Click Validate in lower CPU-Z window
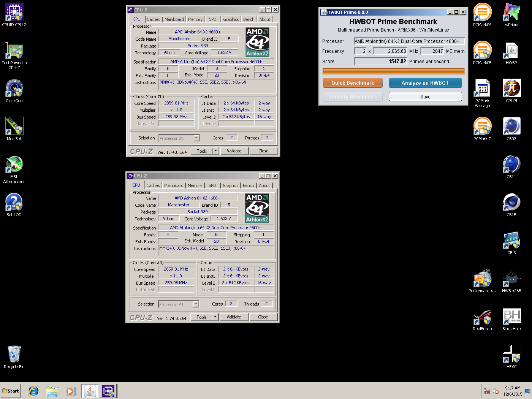Screen dimensions: 532x399 pos(234,317)
